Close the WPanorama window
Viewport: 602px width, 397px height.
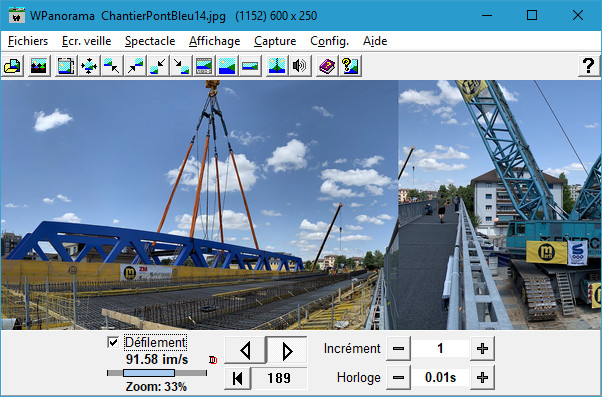578,16
